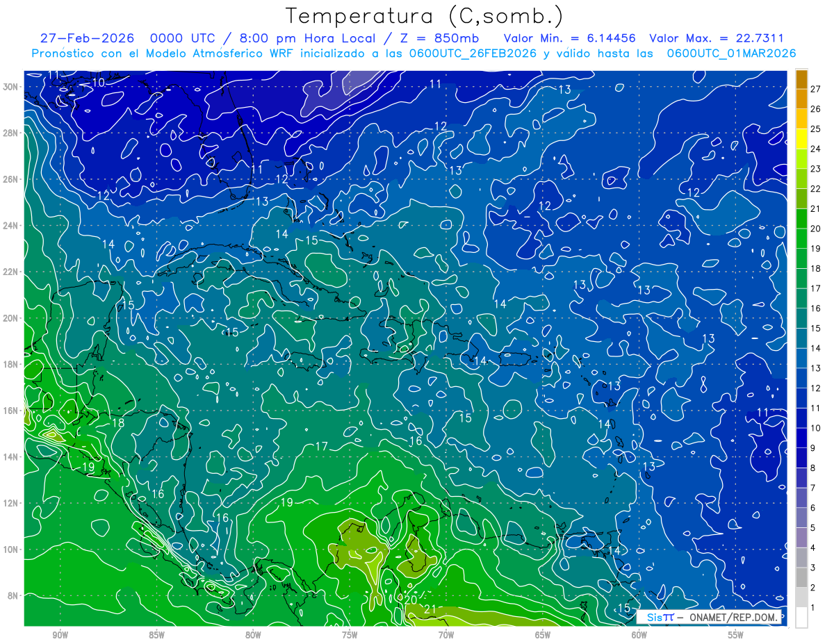
Task: Click 'Valor Max. = 22.7311' text
Action: click(716, 38)
